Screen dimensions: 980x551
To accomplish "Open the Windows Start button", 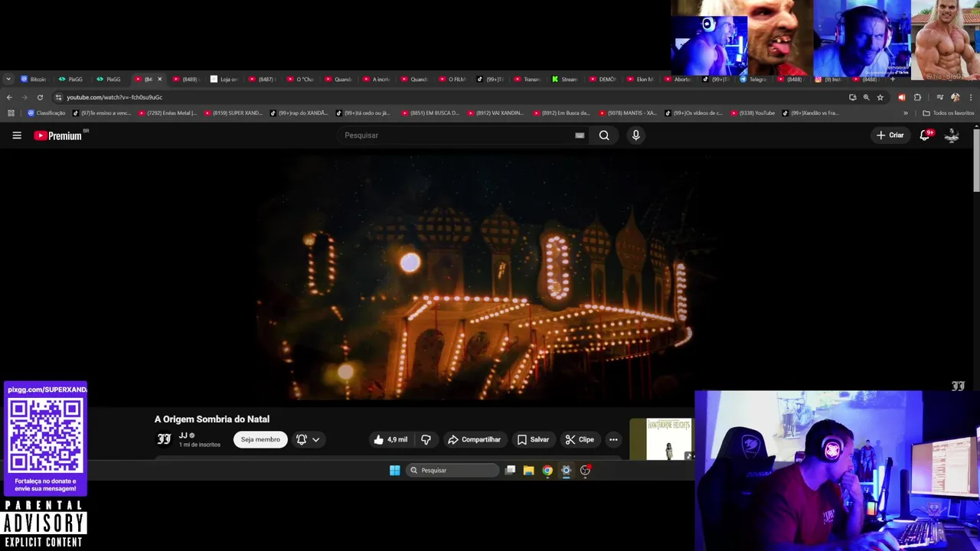I will [x=394, y=471].
